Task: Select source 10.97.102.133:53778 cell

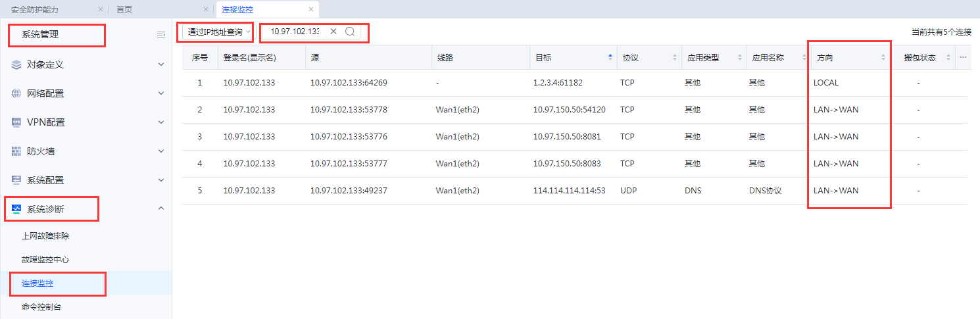Action: (349, 110)
